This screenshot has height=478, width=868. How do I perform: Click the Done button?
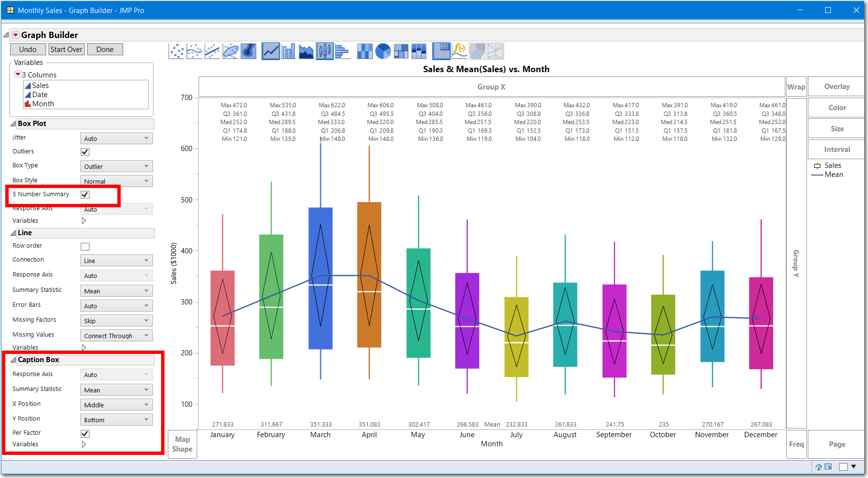coord(105,50)
